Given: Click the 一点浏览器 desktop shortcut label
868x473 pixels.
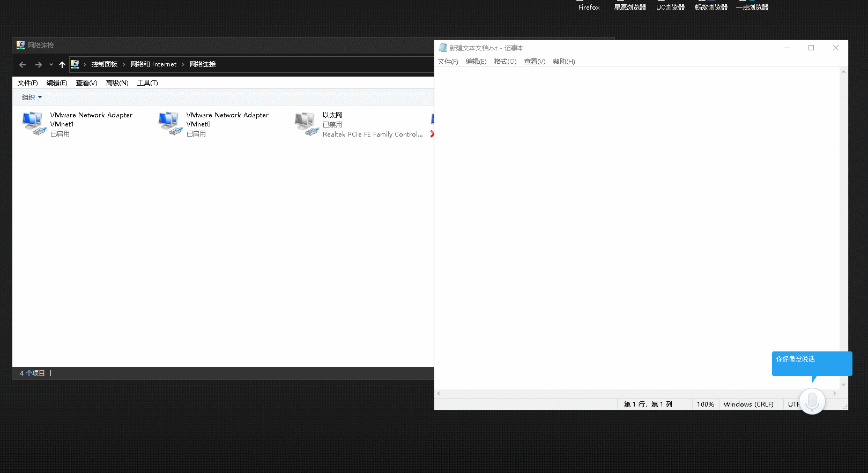Looking at the screenshot, I should pos(752,7).
